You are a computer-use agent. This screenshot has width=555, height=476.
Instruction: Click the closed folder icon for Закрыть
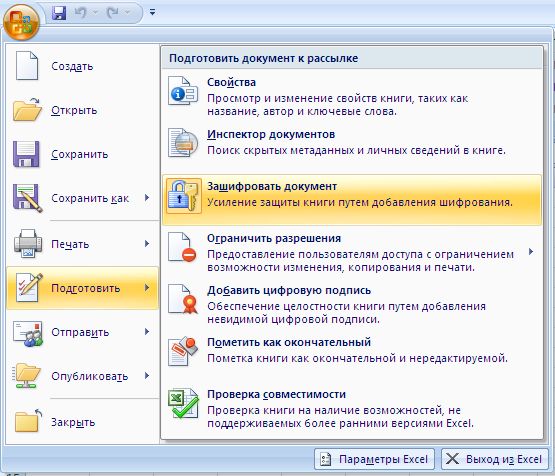pyautogui.click(x=28, y=420)
